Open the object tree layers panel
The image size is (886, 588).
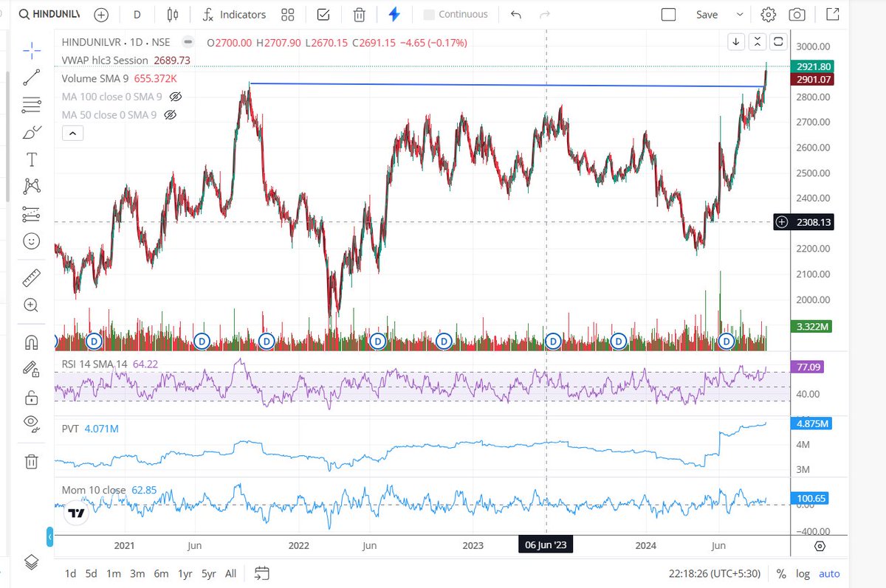31,562
